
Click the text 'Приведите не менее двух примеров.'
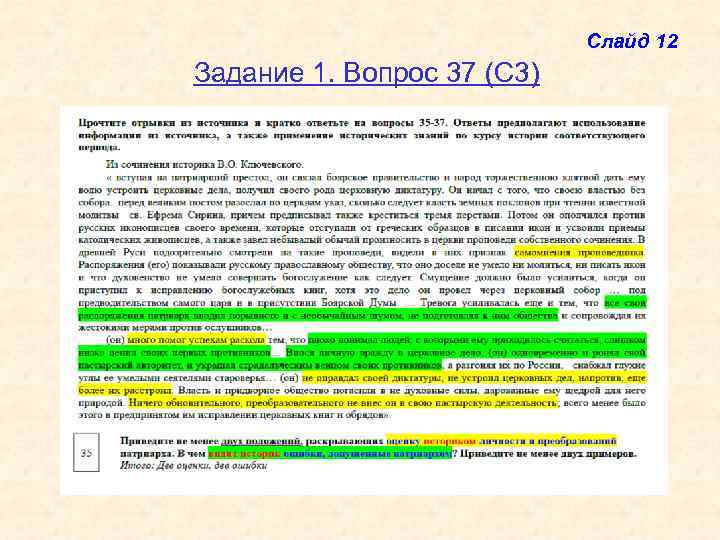click(x=549, y=454)
